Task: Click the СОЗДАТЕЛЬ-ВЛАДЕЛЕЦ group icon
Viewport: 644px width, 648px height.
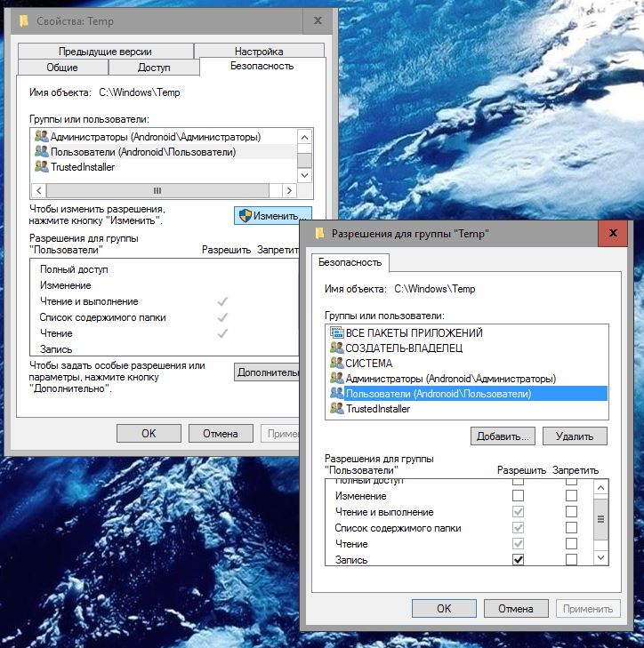Action: pyautogui.click(x=336, y=348)
